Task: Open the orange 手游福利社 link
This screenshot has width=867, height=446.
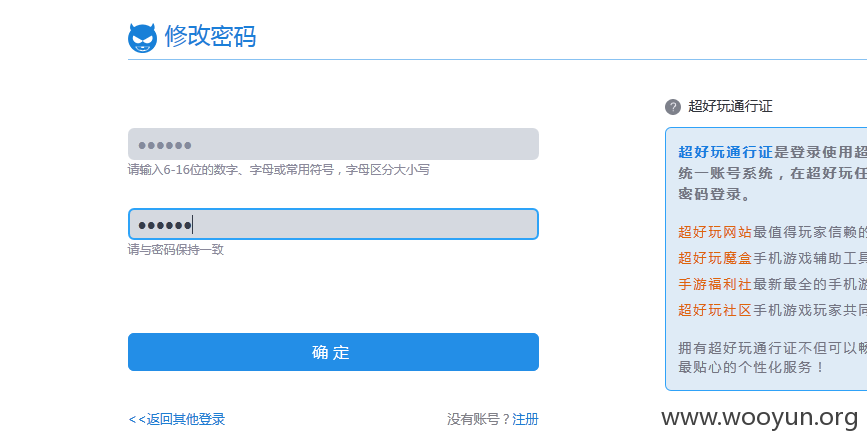Action: coord(715,284)
